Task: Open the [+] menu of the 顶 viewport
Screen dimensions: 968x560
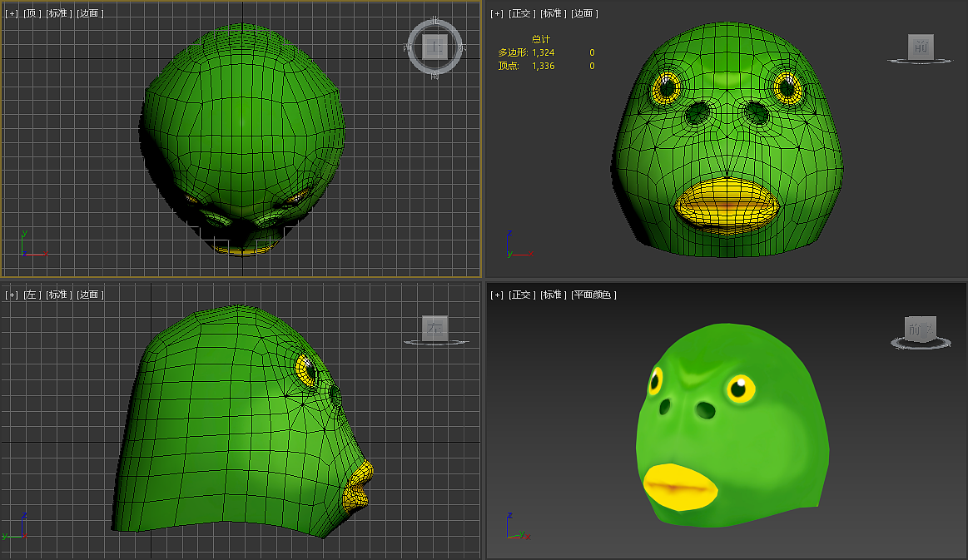Action: coord(12,13)
